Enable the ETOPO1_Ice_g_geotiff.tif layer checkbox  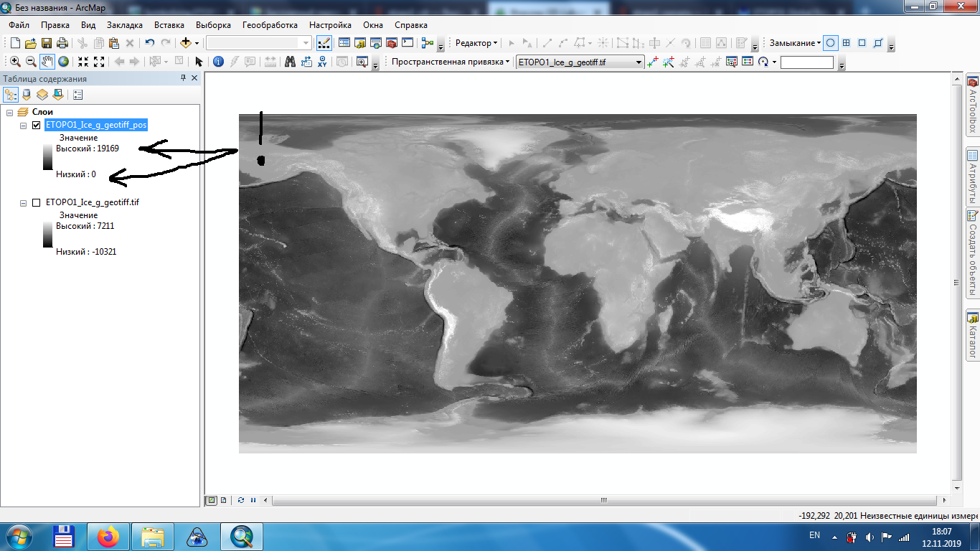click(x=36, y=202)
